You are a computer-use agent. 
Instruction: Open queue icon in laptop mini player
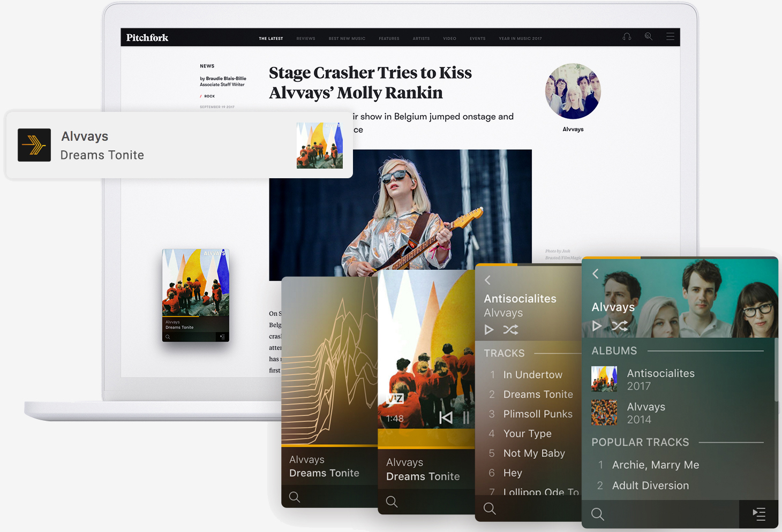click(222, 337)
